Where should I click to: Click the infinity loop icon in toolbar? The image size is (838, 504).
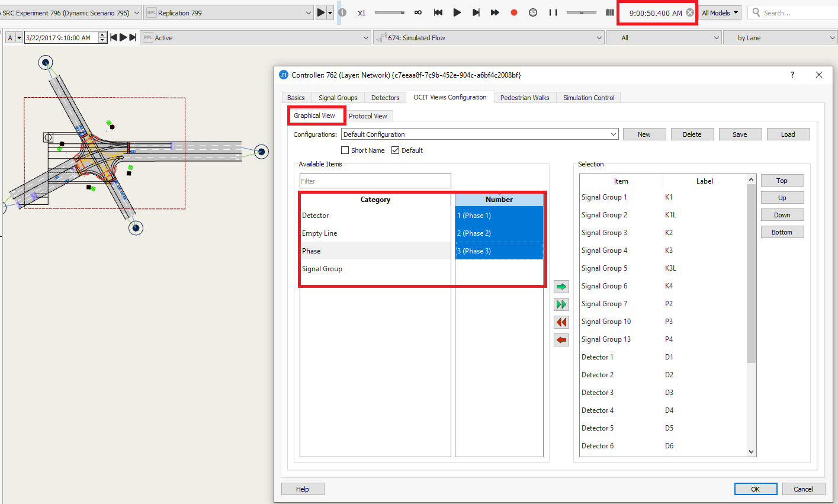(418, 12)
